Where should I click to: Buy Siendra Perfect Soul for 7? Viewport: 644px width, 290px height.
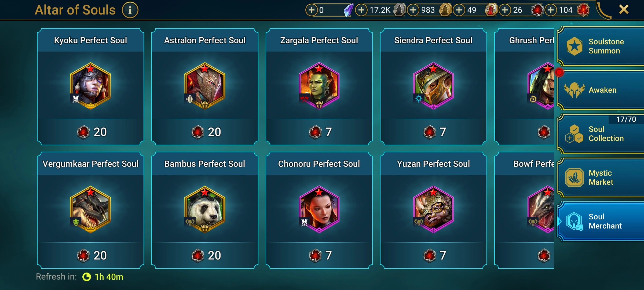pos(433,132)
